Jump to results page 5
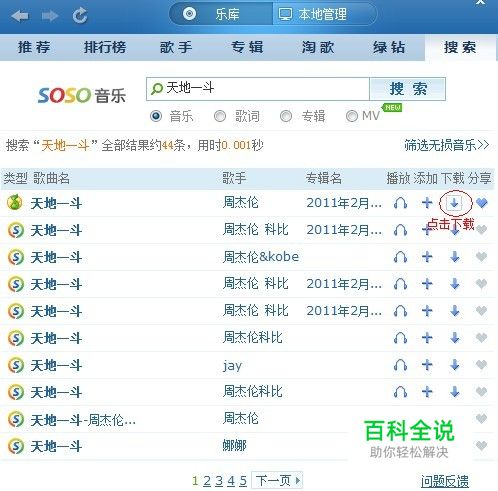Image resolution: width=498 pixels, height=491 pixels. click(243, 481)
